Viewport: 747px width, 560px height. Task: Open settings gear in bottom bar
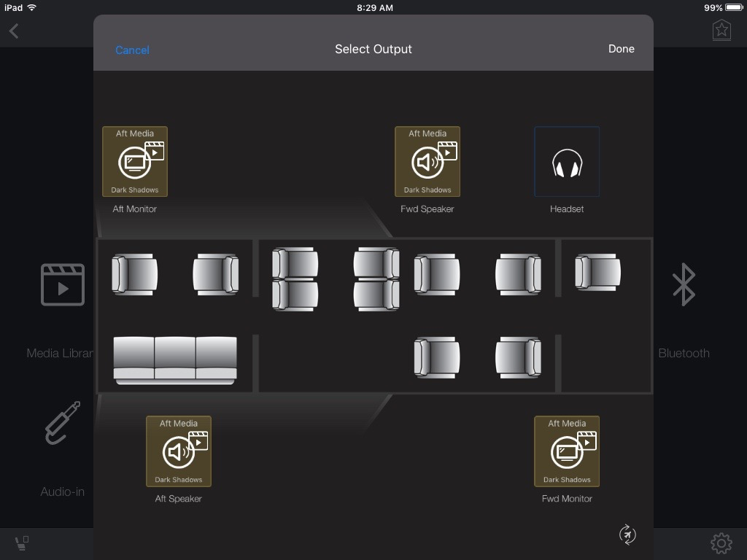721,542
